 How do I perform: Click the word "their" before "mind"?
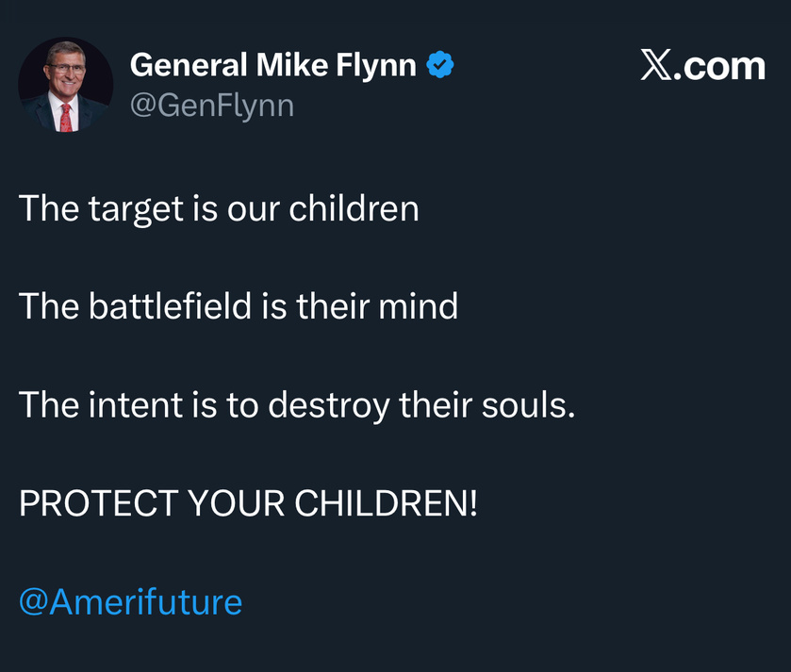coord(330,306)
